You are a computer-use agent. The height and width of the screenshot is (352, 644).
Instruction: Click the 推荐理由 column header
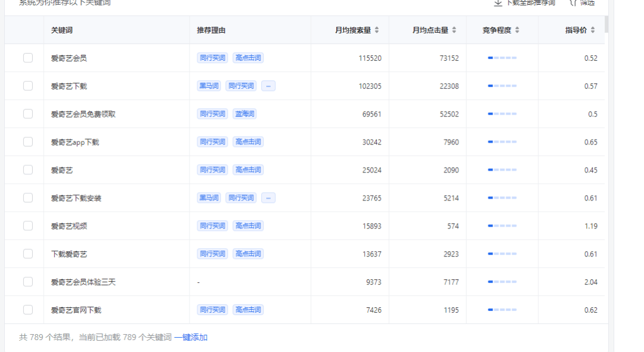point(211,30)
